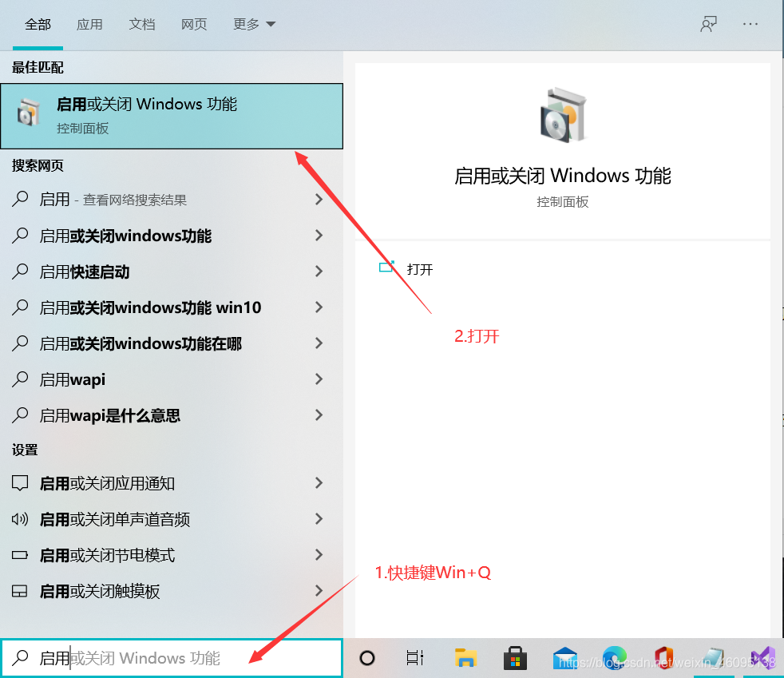Expand the chevron for 启用或关闭windows功能
Image resolution: width=784 pixels, height=678 pixels.
(319, 236)
